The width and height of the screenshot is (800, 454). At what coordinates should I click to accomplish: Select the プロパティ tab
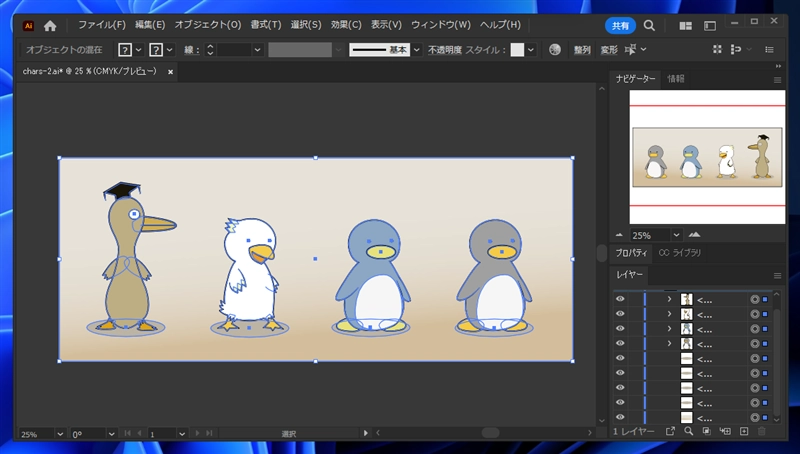click(631, 253)
